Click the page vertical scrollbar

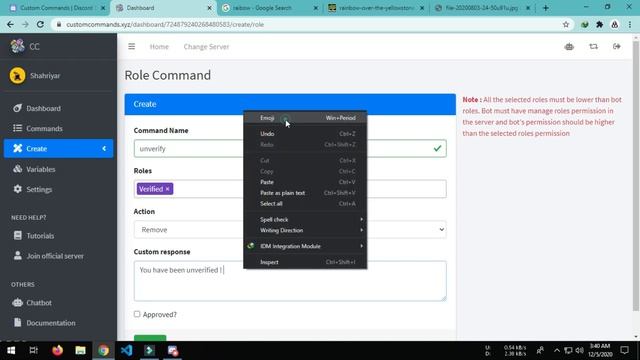click(x=636, y=176)
